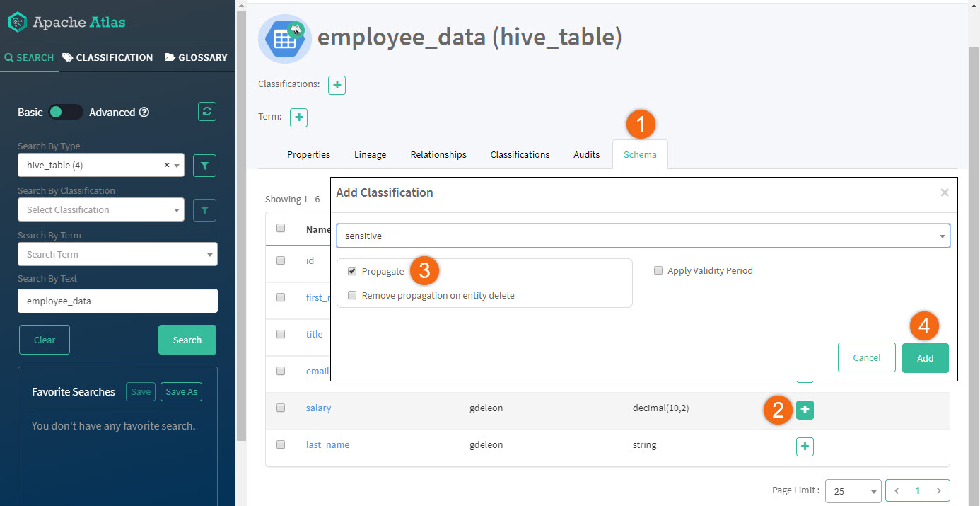Check Apply Validity Period option

coord(658,270)
